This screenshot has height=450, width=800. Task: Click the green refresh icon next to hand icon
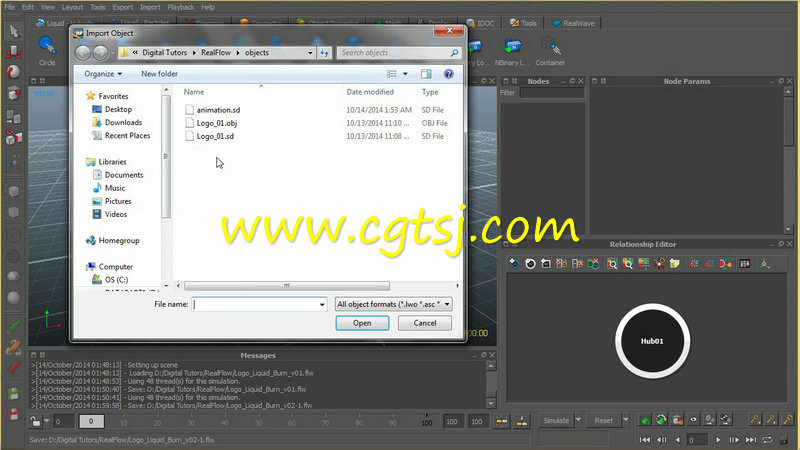pos(661,420)
